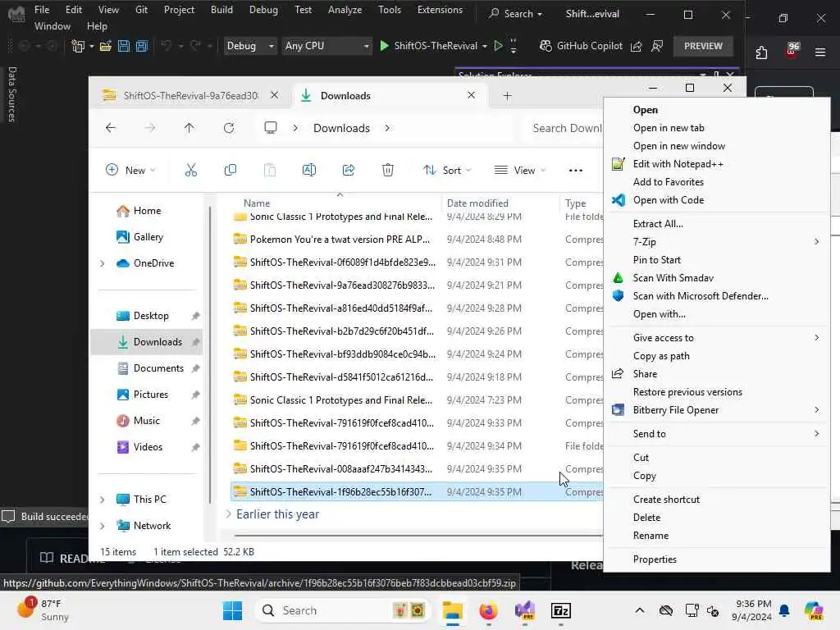The height and width of the screenshot is (630, 840).
Task: Open the View dropdown in Explorer
Action: pos(519,171)
